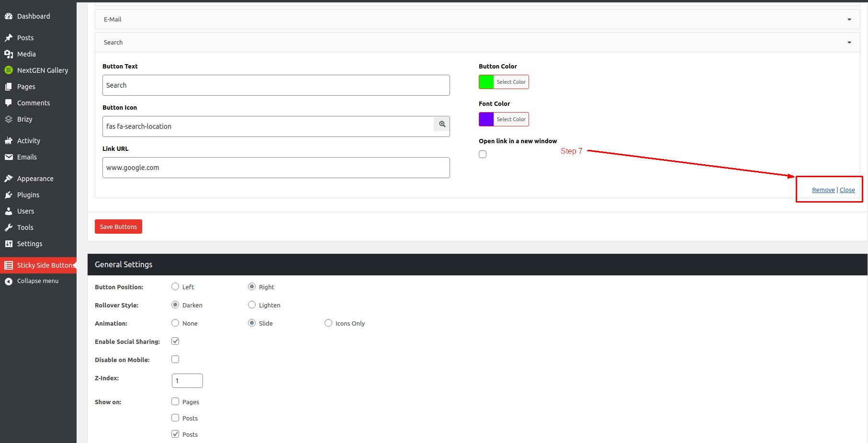Select the Left button position radio

tap(175, 286)
